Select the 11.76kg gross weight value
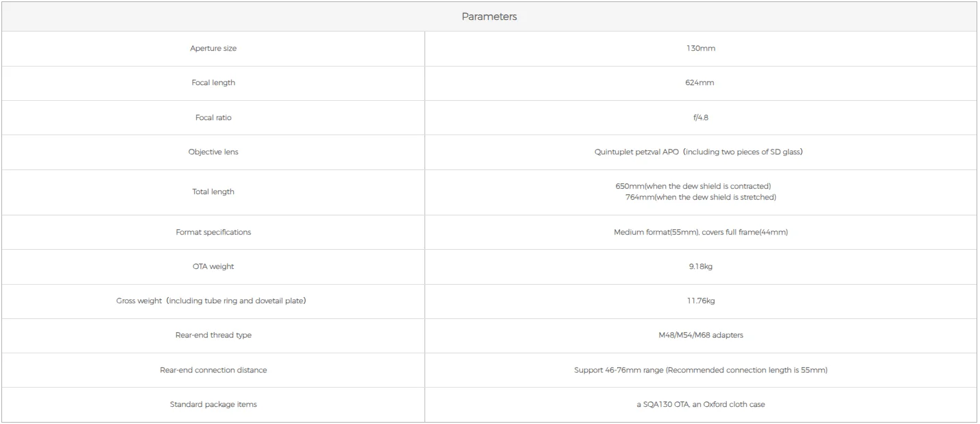This screenshot has width=980, height=424. click(700, 301)
